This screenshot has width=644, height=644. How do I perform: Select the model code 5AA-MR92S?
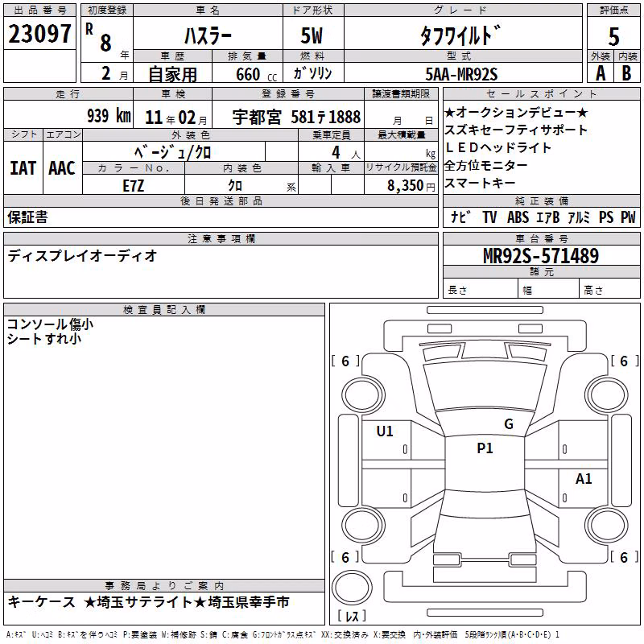click(x=461, y=74)
